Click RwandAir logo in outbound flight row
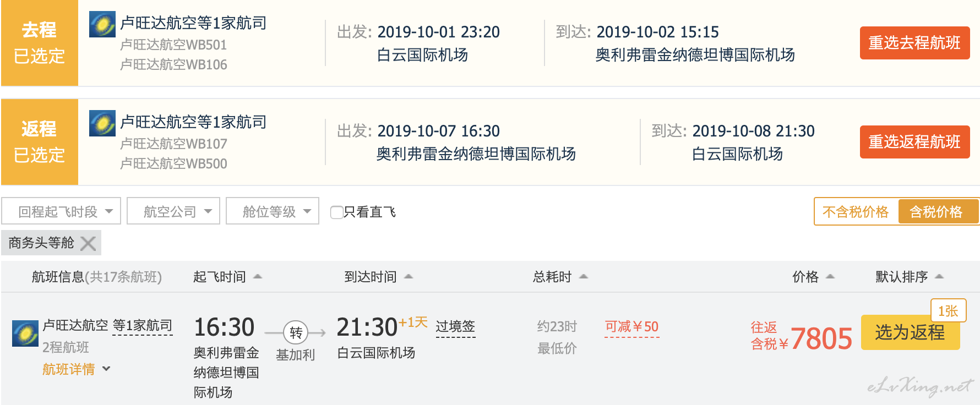The width and height of the screenshot is (980, 405). coord(102,24)
